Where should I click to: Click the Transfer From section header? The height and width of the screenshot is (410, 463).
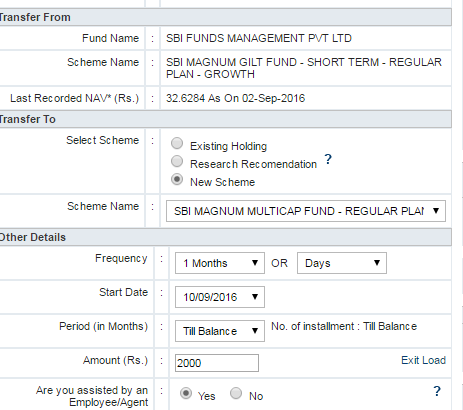226,17
